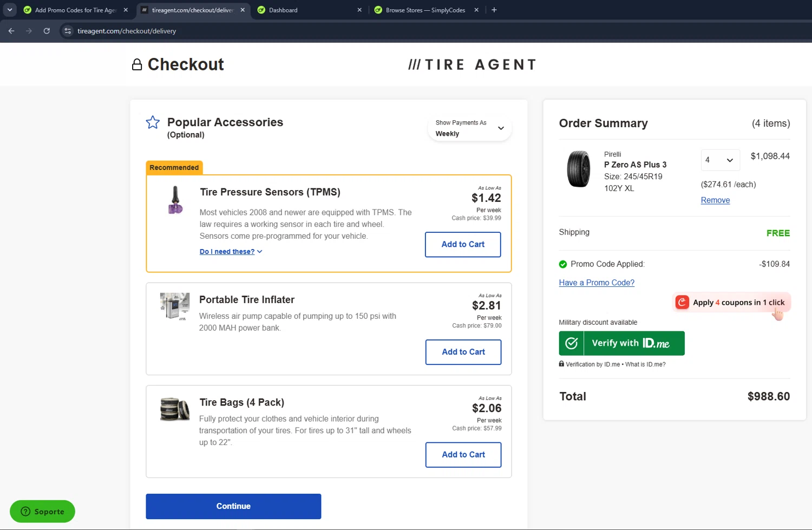The height and width of the screenshot is (530, 812).
Task: Add Tire Pressure Sensors to cart
Action: 463,245
